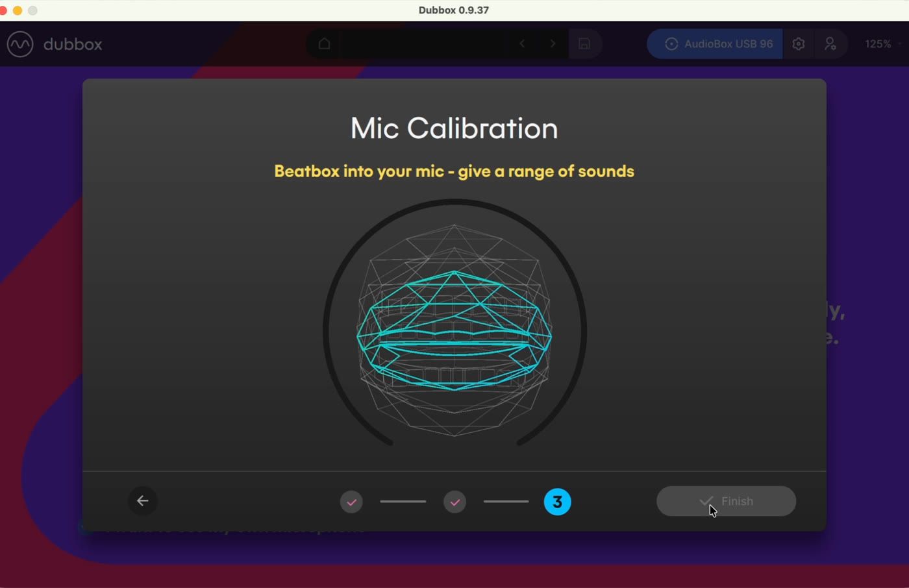
Task: Click the dubbox wordmark text
Action: pyautogui.click(x=73, y=44)
